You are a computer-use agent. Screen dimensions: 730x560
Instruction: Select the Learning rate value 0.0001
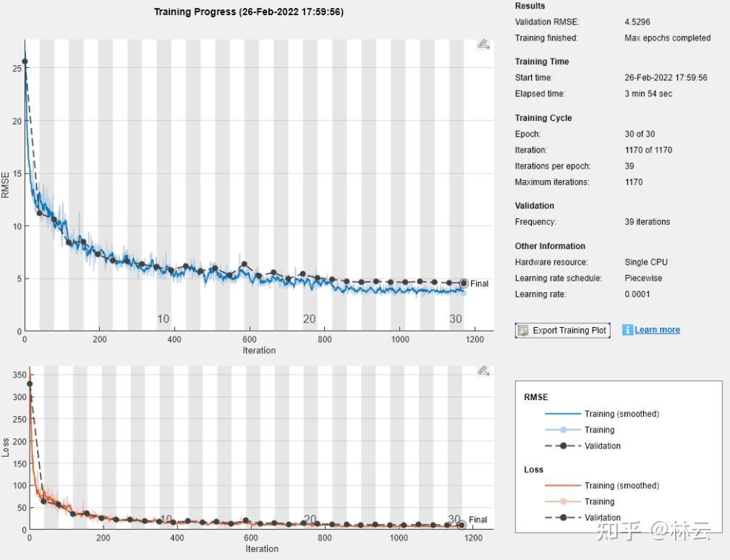(637, 294)
